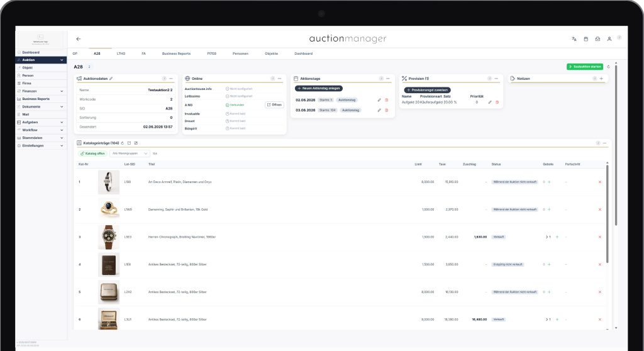Add a note with the Notizen plus icon
This screenshot has height=351, width=644.
click(x=601, y=79)
